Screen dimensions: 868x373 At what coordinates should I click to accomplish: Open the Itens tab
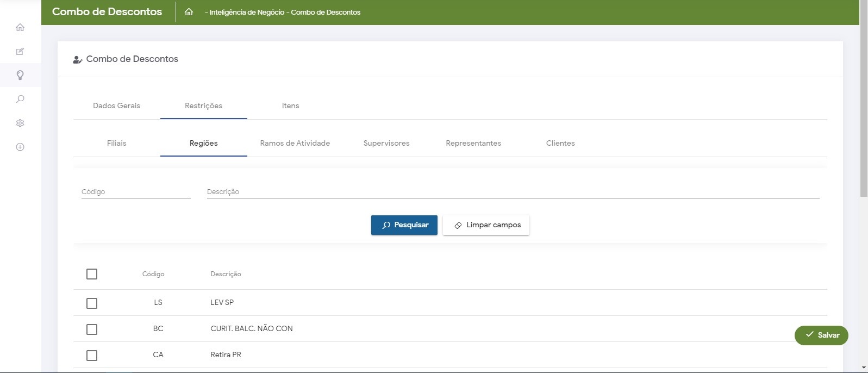[x=290, y=105]
